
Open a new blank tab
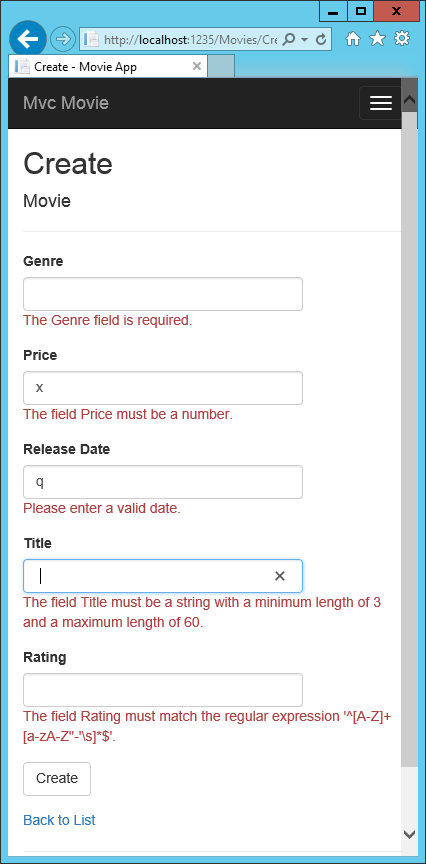[x=222, y=66]
